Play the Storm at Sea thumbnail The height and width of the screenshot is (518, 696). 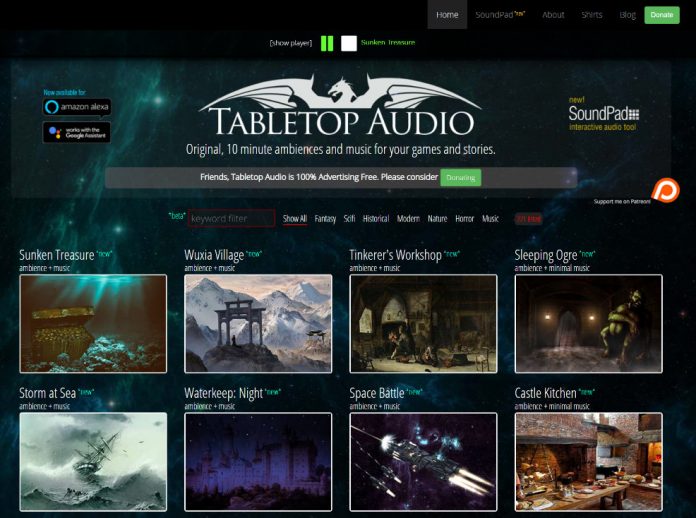(93, 462)
